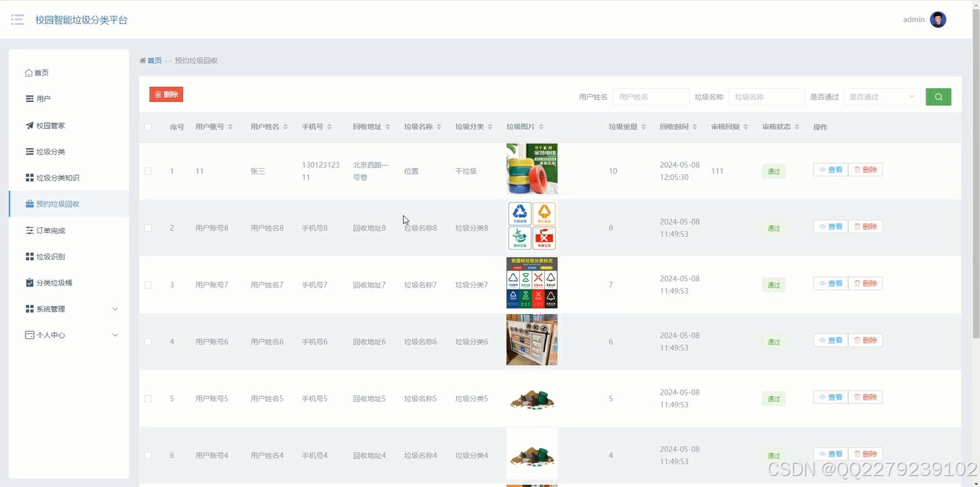Open the 是否通过 dropdown filter

[x=882, y=96]
